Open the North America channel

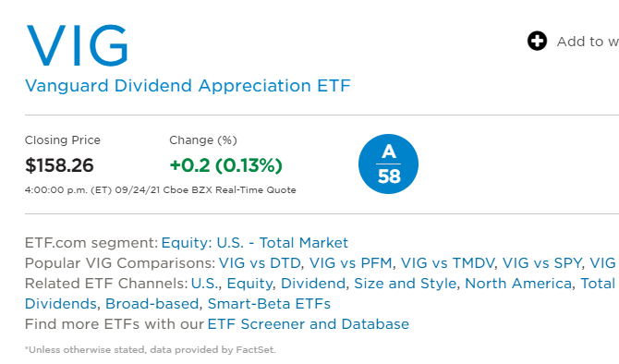click(518, 284)
